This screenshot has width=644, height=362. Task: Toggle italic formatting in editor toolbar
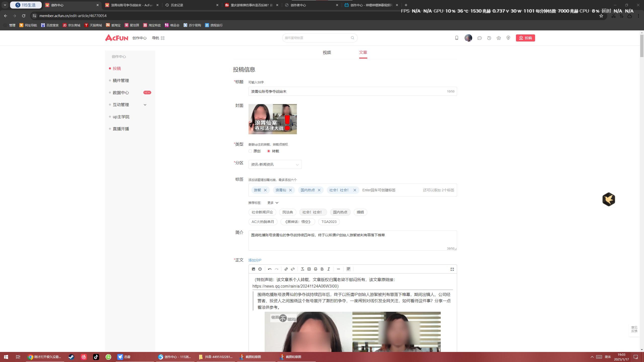pyautogui.click(x=329, y=269)
